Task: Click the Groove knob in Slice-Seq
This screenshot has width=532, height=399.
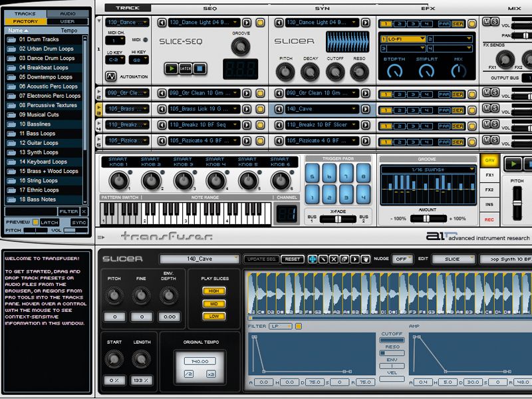Action: pos(241,47)
